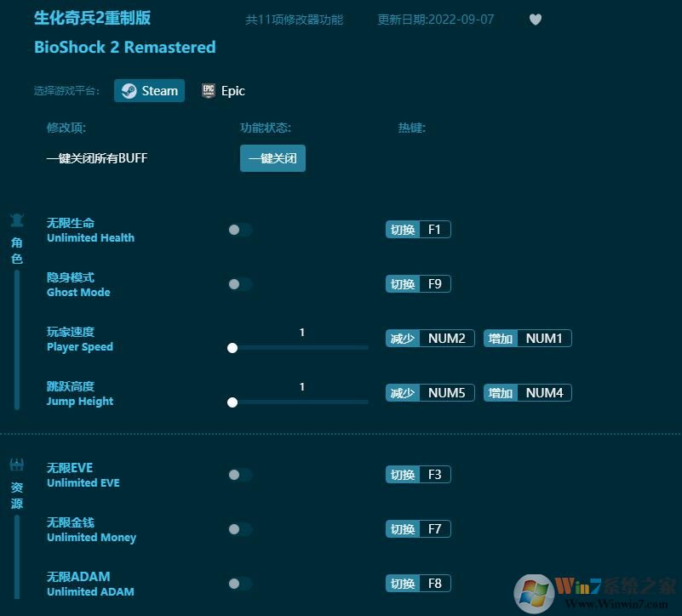This screenshot has width=682, height=616.
Task: Click 增加 NUM4 to raise Jump Height
Action: (x=527, y=392)
